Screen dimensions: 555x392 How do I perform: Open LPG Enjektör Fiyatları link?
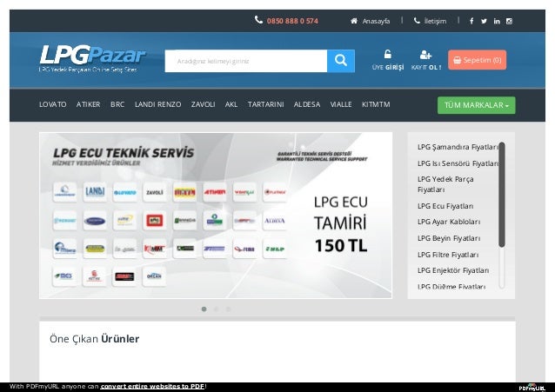453,270
